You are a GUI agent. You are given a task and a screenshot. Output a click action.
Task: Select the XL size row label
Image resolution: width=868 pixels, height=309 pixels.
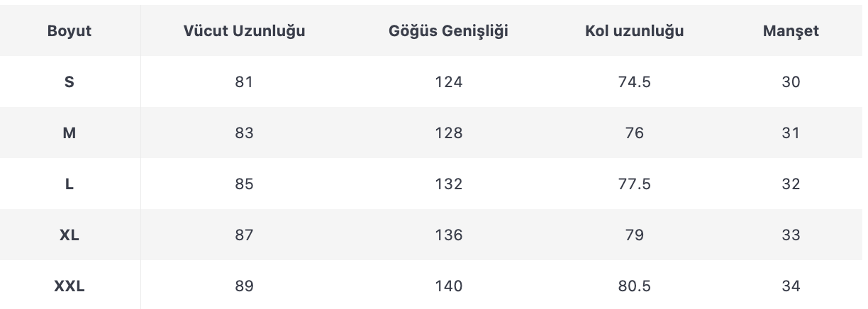coord(69,235)
